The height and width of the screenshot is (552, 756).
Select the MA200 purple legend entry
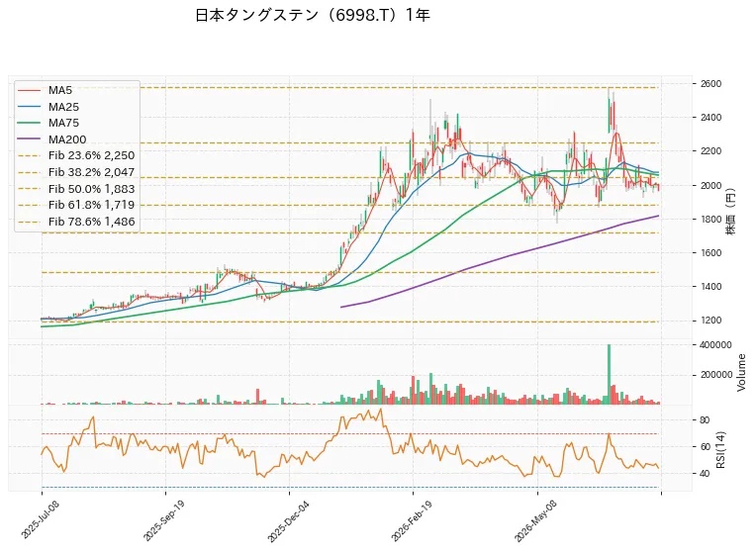(52, 139)
